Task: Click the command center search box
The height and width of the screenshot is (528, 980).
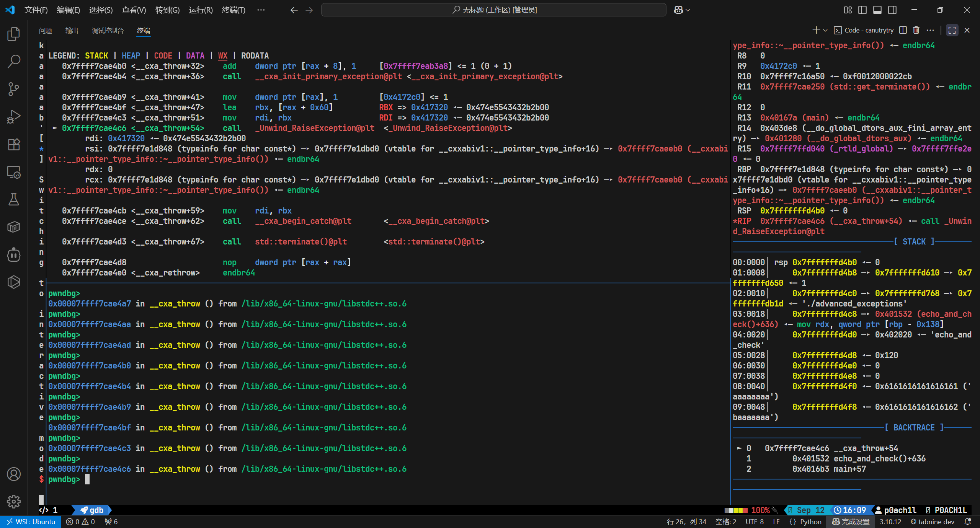Action: (494, 10)
